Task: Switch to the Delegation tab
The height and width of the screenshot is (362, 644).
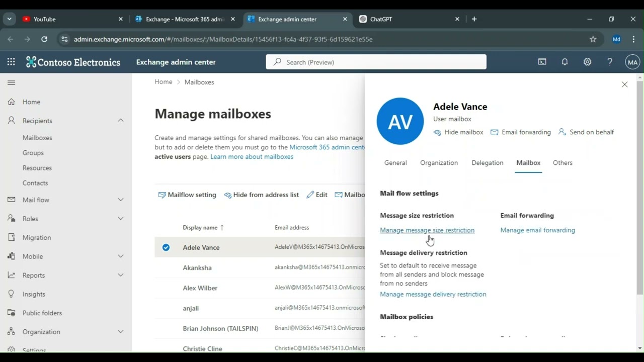Action: pyautogui.click(x=488, y=163)
